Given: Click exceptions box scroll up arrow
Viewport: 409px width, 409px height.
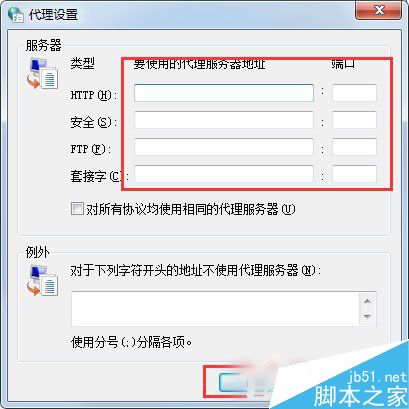Looking at the screenshot, I should (367, 301).
